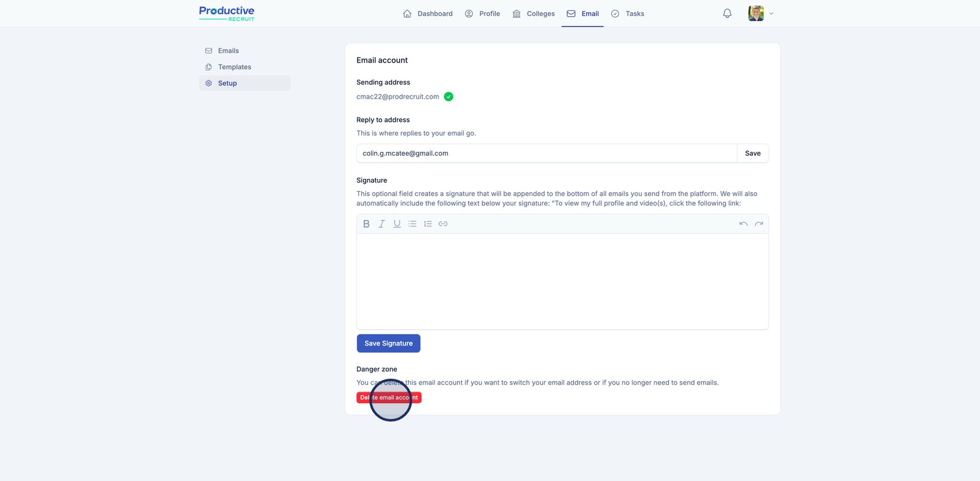The width and height of the screenshot is (980, 481).
Task: Insert a bulleted list in signature
Action: click(x=412, y=224)
